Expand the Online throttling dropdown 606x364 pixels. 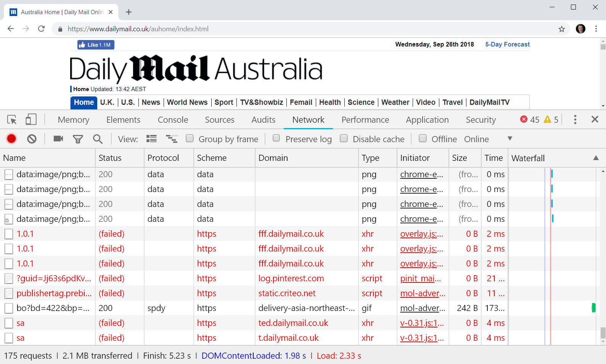[x=510, y=138]
